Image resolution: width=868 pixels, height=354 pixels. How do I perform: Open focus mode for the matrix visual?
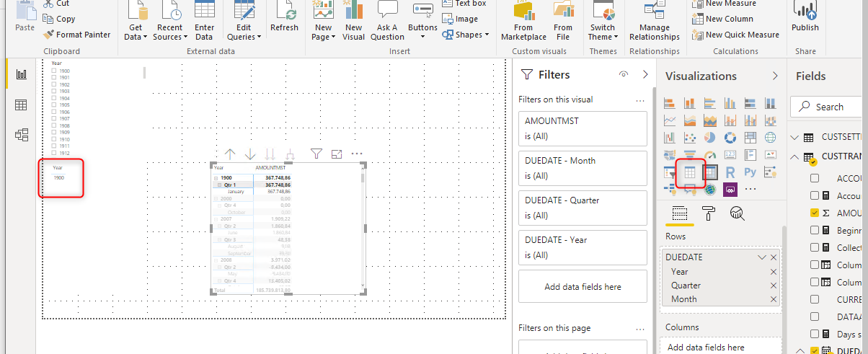[x=337, y=154]
